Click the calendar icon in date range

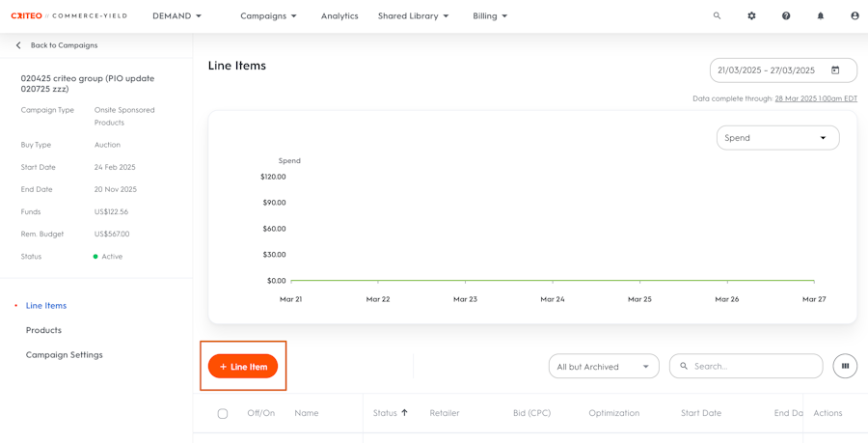tap(835, 70)
